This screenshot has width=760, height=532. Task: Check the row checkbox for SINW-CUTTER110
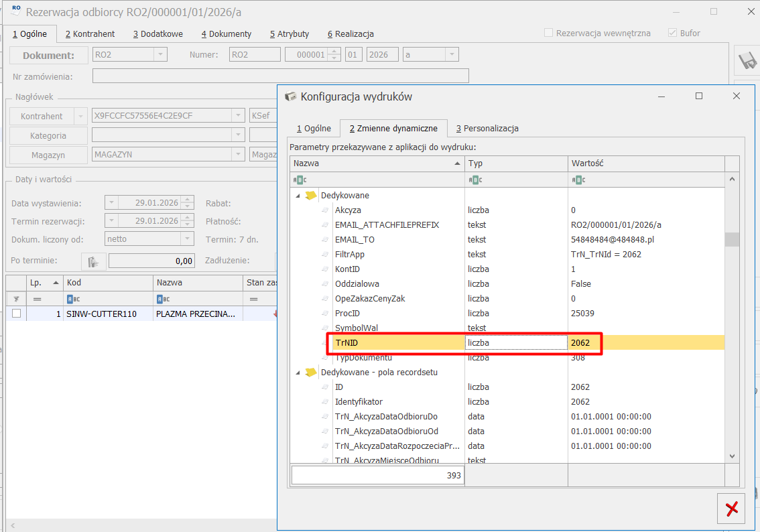coord(16,313)
